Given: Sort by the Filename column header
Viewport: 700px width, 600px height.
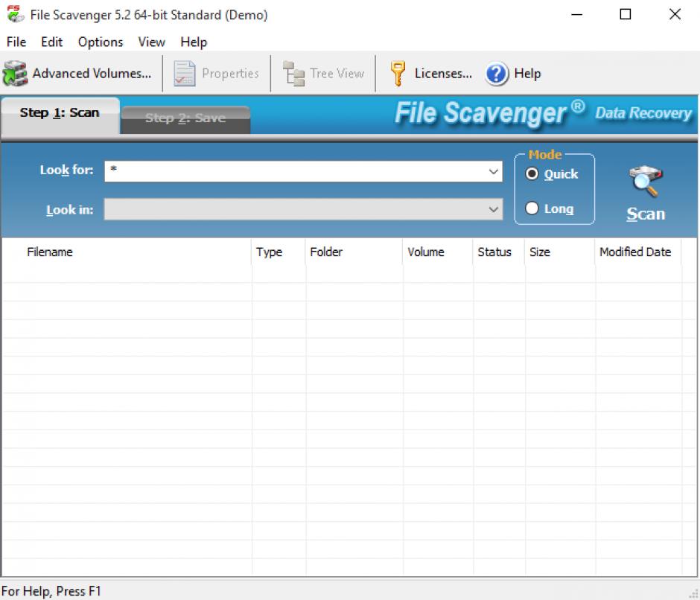Looking at the screenshot, I should [127, 252].
